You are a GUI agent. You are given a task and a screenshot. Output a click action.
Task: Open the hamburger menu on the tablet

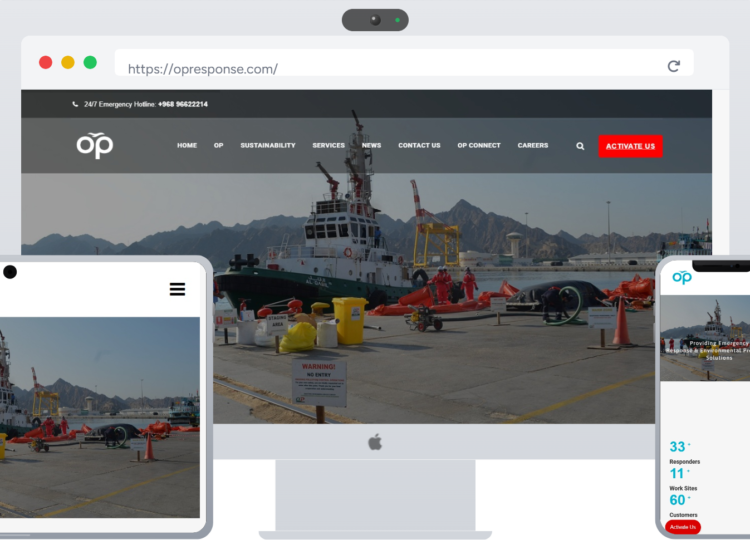pyautogui.click(x=177, y=289)
